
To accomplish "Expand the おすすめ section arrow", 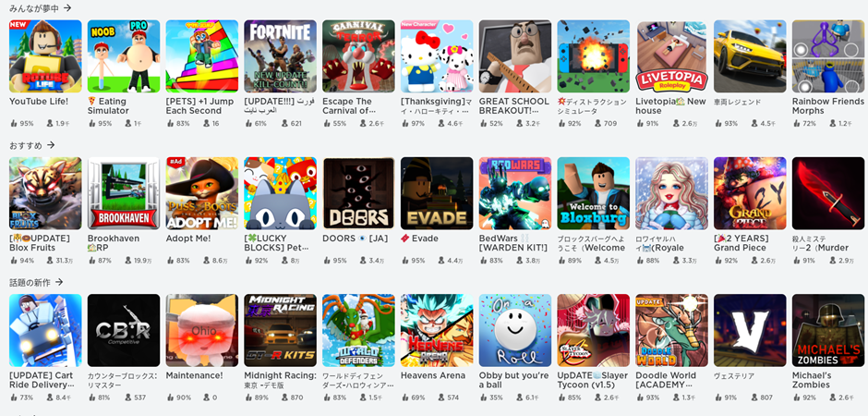I will point(51,145).
